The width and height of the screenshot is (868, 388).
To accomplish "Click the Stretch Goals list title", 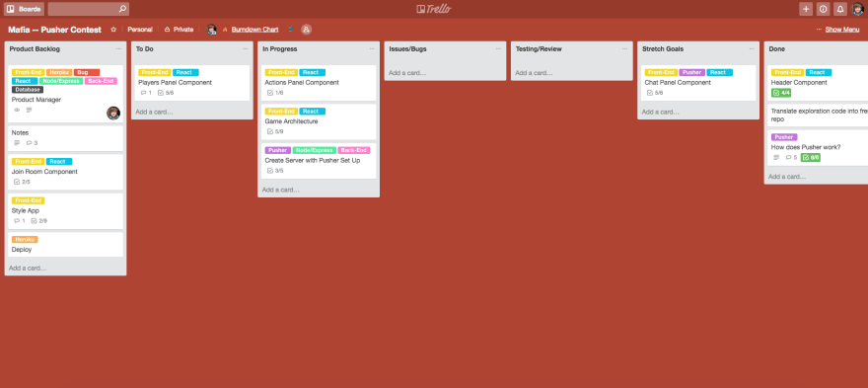I will click(663, 48).
